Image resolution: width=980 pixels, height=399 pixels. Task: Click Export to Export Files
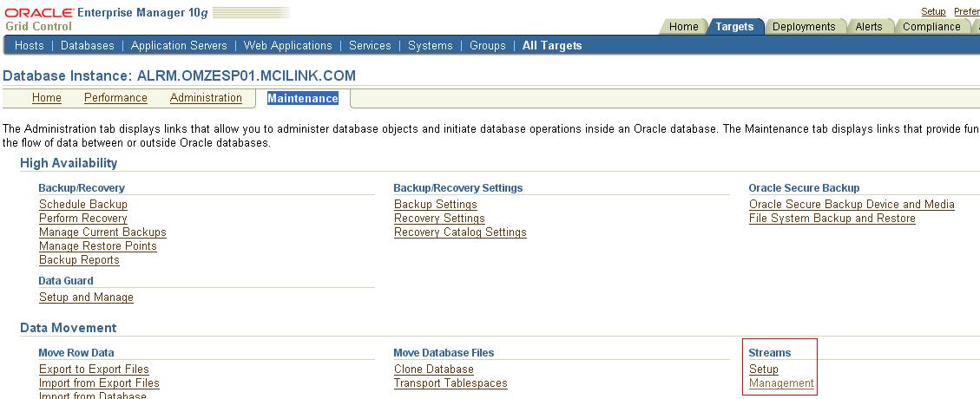95,369
